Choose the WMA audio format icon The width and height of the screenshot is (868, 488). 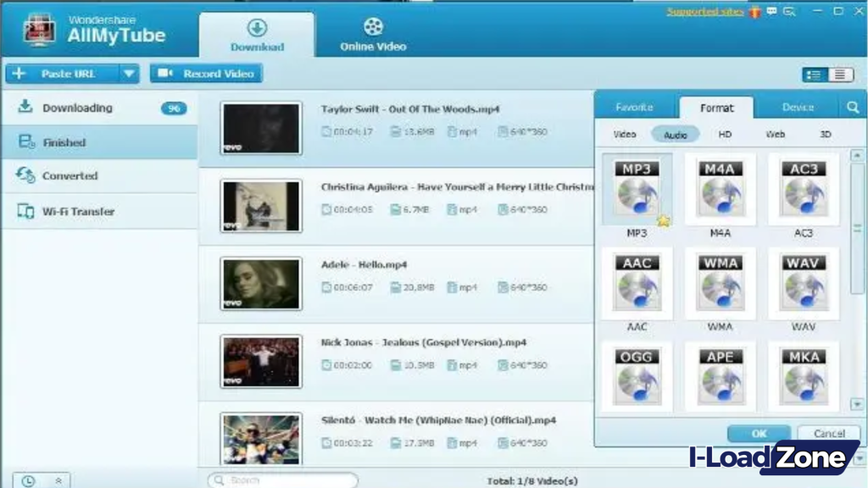coord(721,283)
